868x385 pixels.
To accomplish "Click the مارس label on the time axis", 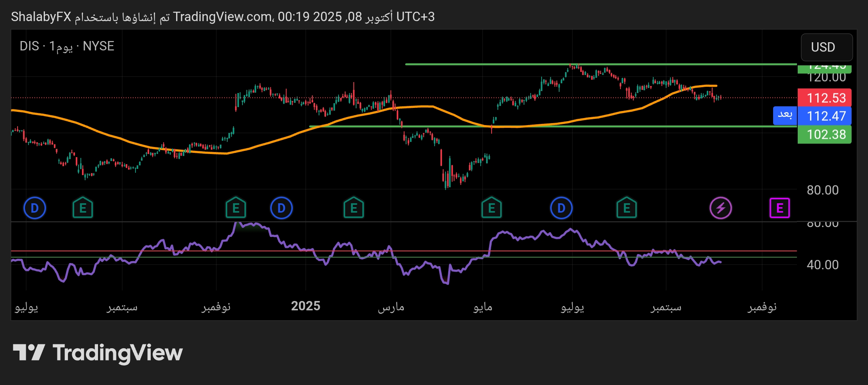I will [x=391, y=307].
